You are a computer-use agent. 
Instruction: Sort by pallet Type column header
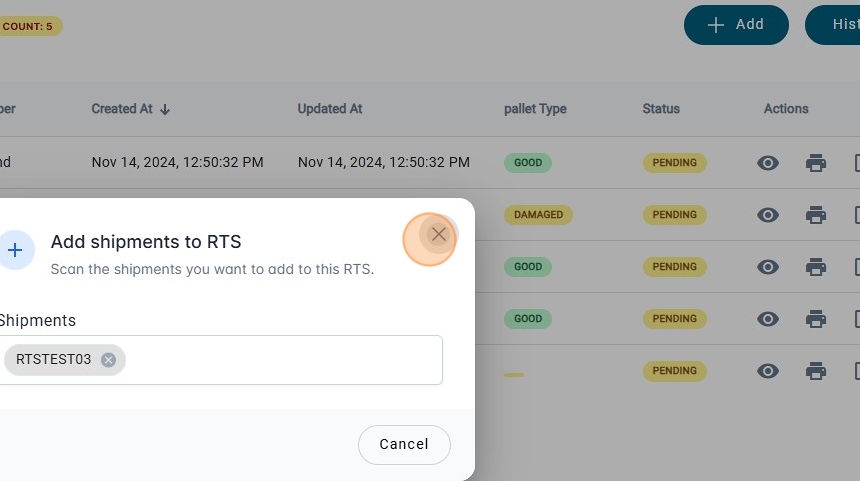pyautogui.click(x=535, y=109)
